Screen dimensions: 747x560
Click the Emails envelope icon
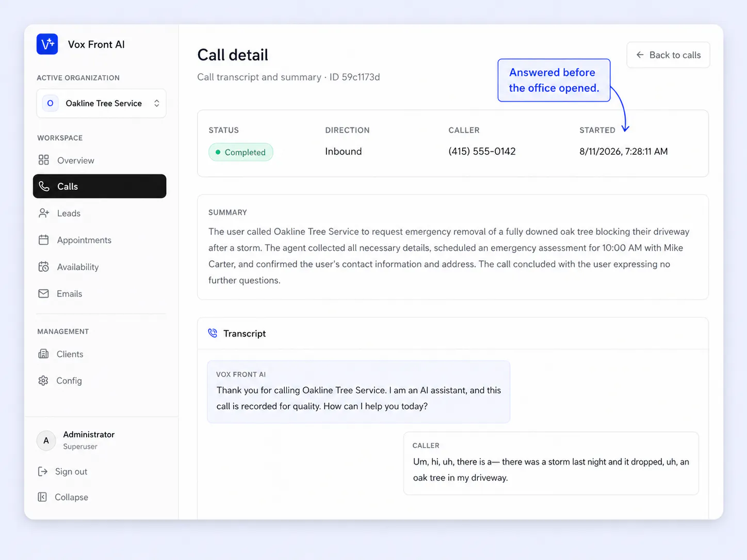[44, 293]
